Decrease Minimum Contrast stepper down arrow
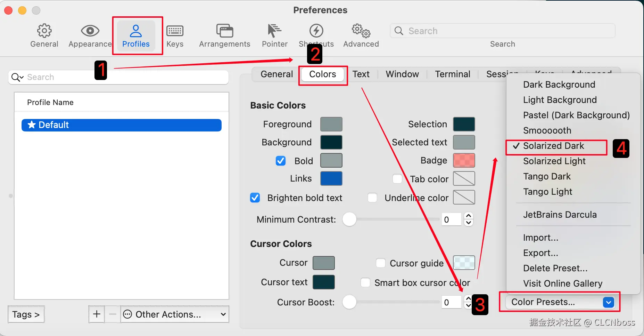The image size is (644, 336). 469,223
